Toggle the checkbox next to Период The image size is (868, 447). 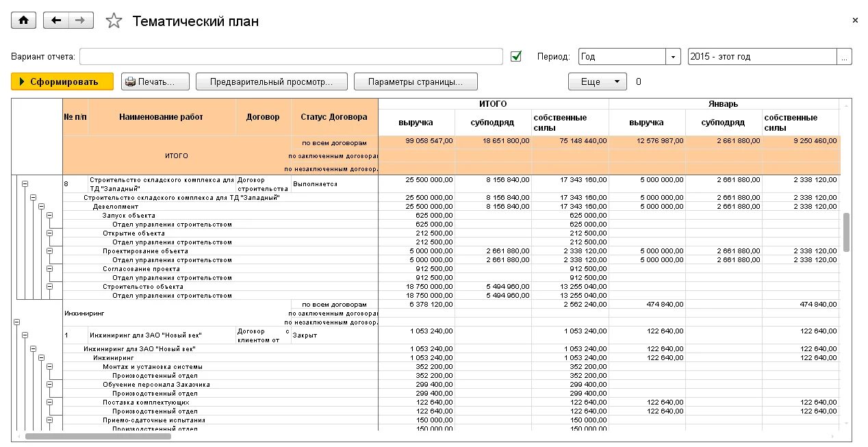click(x=516, y=56)
